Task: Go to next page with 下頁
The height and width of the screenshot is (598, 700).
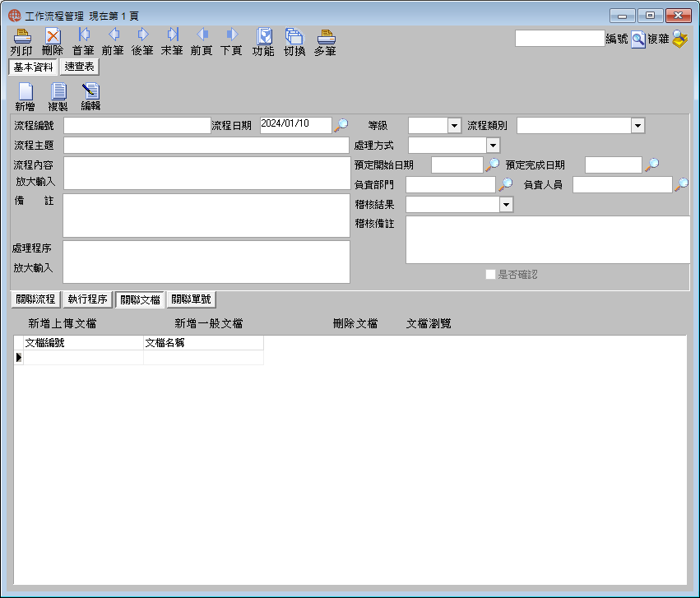Action: pyautogui.click(x=232, y=35)
